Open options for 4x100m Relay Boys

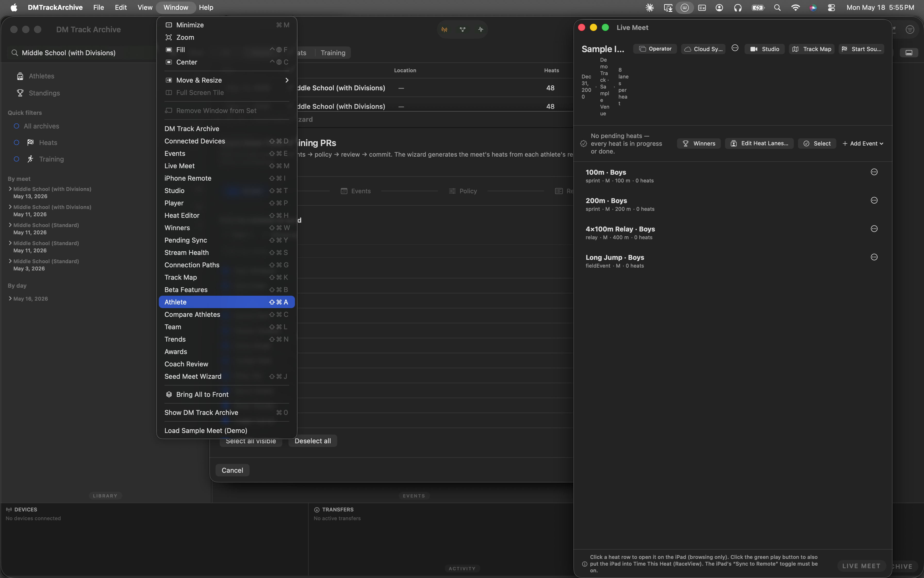pos(874,229)
